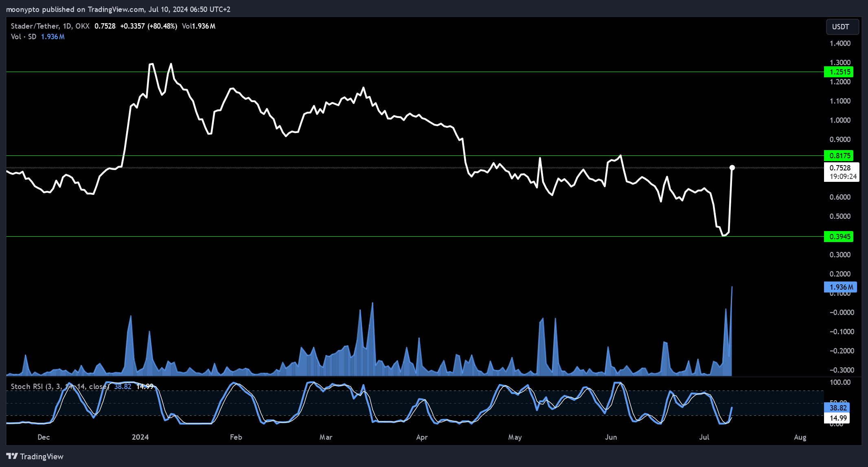The width and height of the screenshot is (868, 467).
Task: Click the 38.82 Stoch RSI value tag
Action: click(x=837, y=408)
